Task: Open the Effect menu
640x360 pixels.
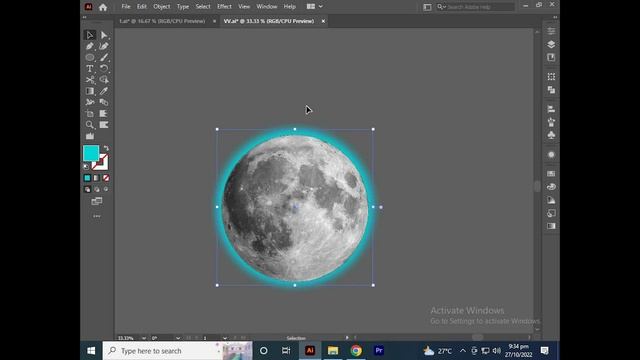Action: 224,7
